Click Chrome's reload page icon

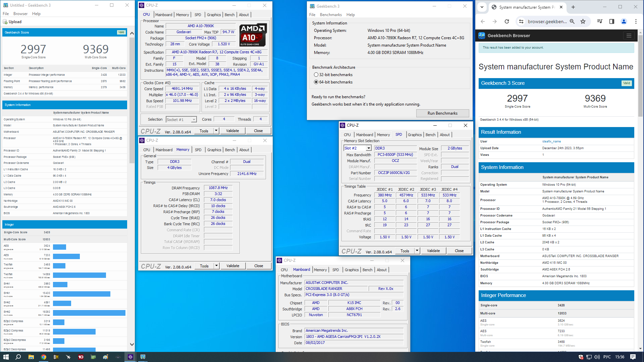pyautogui.click(x=507, y=21)
